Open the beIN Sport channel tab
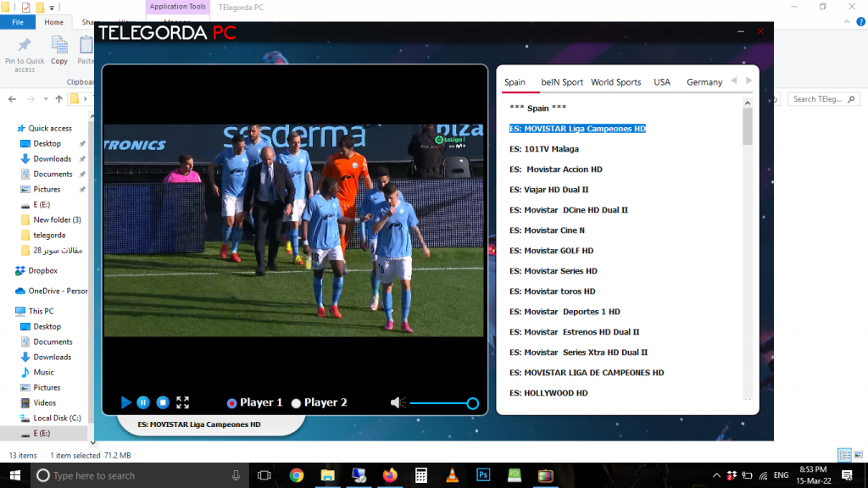 coord(562,82)
